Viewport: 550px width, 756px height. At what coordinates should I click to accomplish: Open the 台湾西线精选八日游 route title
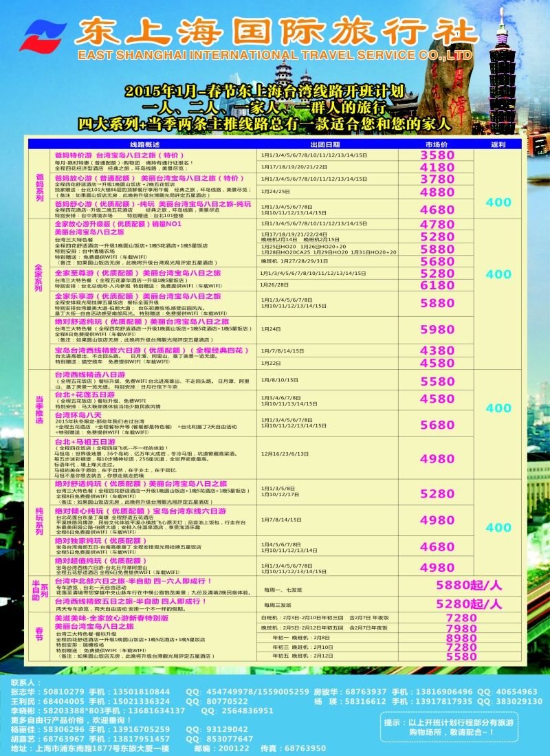click(x=90, y=375)
